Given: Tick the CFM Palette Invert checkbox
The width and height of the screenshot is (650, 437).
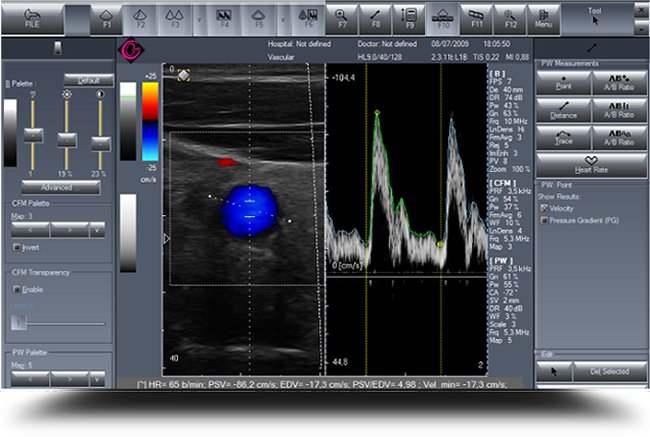Looking at the screenshot, I should click(16, 247).
